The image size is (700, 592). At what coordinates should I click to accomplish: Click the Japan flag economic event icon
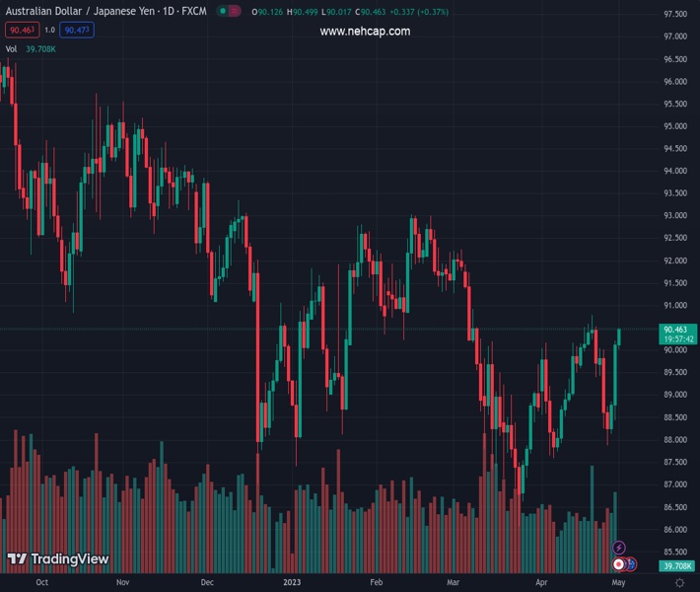click(x=619, y=564)
